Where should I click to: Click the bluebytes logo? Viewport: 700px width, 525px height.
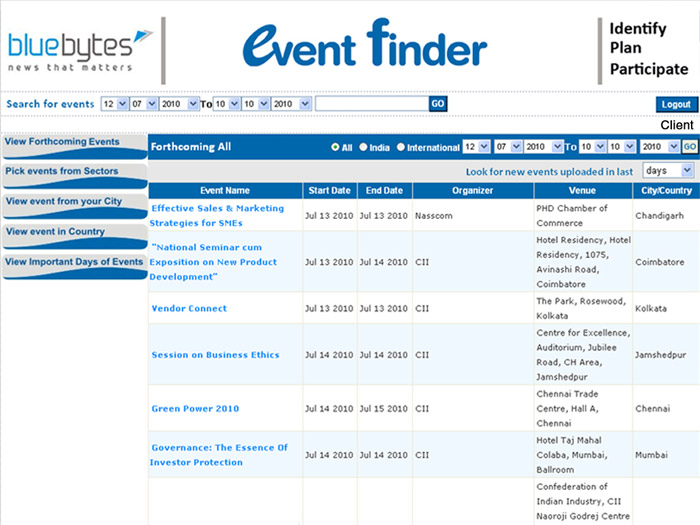click(x=79, y=51)
